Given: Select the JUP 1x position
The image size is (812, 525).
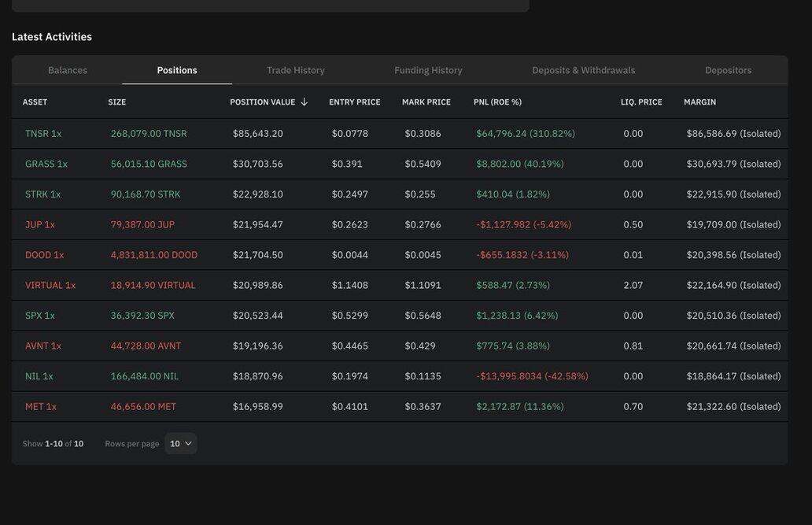Looking at the screenshot, I should coord(40,225).
